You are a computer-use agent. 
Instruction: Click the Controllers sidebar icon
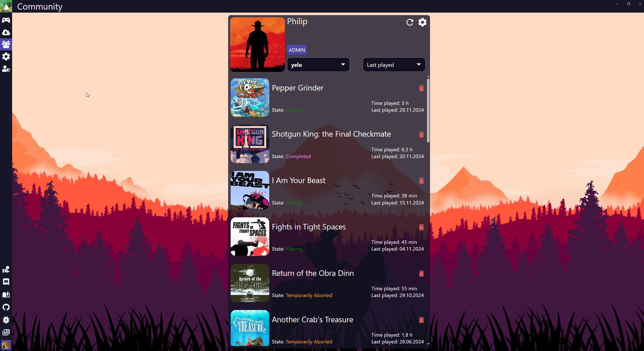point(6,20)
